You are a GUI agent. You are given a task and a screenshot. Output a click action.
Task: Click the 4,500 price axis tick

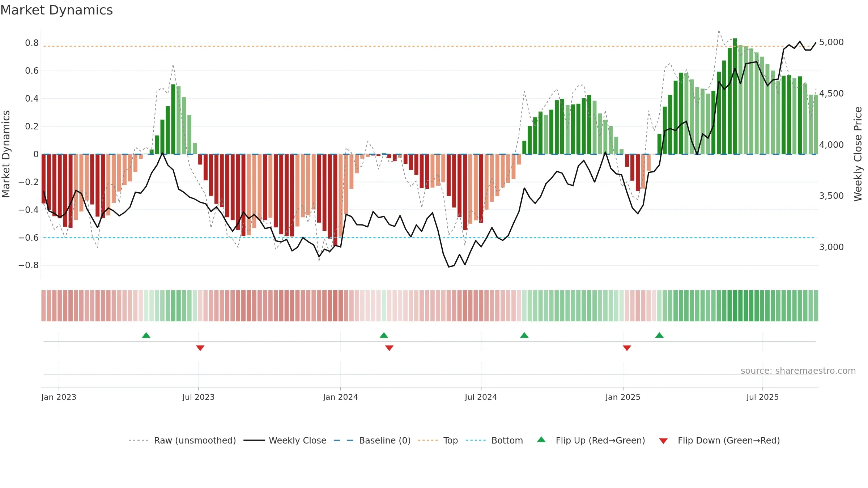click(x=831, y=94)
